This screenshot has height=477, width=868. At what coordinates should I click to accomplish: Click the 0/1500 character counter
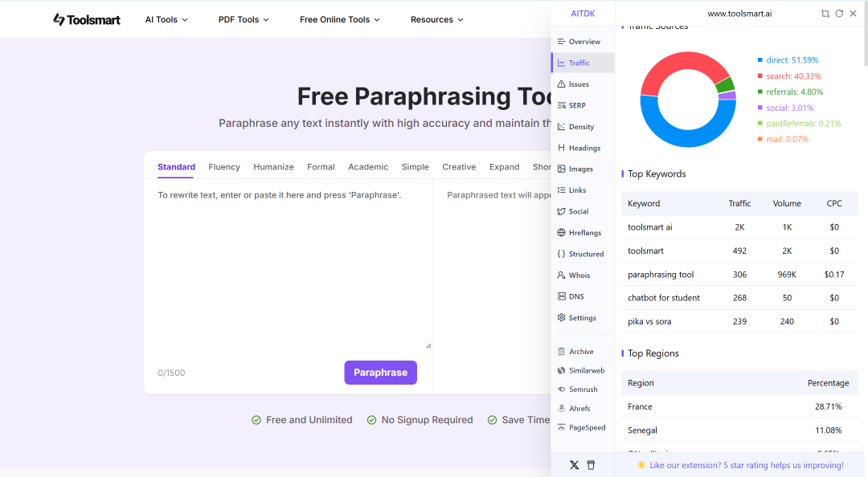point(171,373)
